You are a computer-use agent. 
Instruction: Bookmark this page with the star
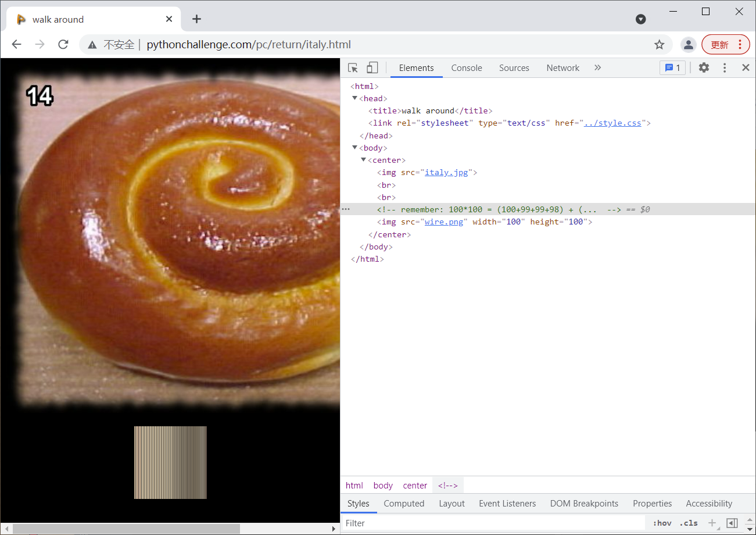click(x=659, y=45)
